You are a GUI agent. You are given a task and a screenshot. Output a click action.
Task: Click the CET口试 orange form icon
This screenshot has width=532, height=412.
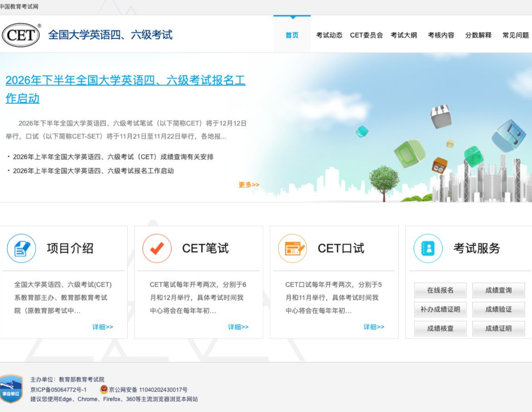(x=293, y=248)
